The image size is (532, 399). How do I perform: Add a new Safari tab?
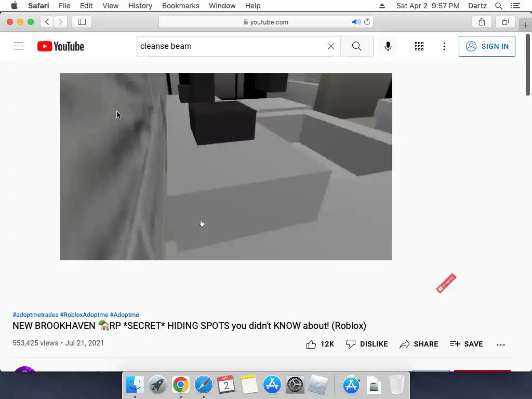coord(525,25)
